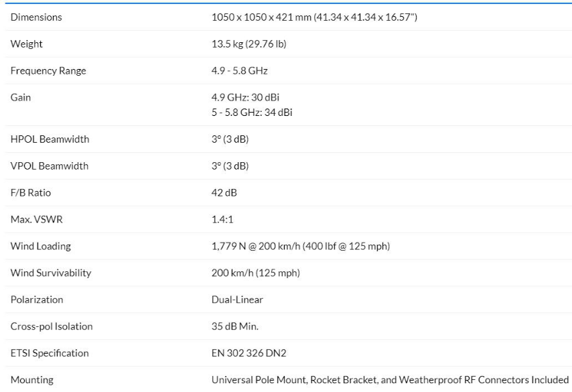Select the VPOL Beamwidth label

pyautogui.click(x=50, y=166)
